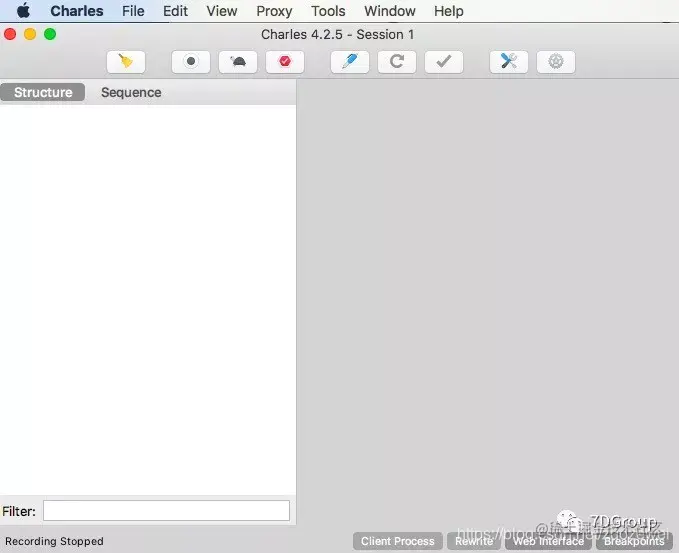This screenshot has height=553, width=679.
Task: Click the Breakpoints status button
Action: (634, 541)
